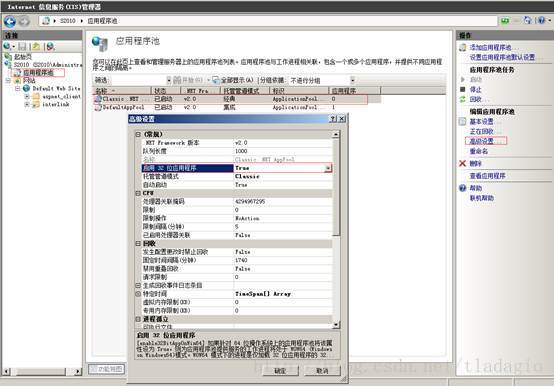Screen dimensions: 554x386
Task: Sort by 名称 column header
Action: coord(122,91)
